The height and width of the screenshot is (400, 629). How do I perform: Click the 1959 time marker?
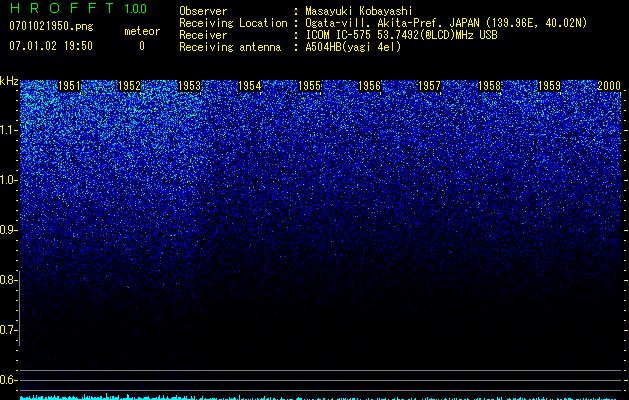point(549,86)
